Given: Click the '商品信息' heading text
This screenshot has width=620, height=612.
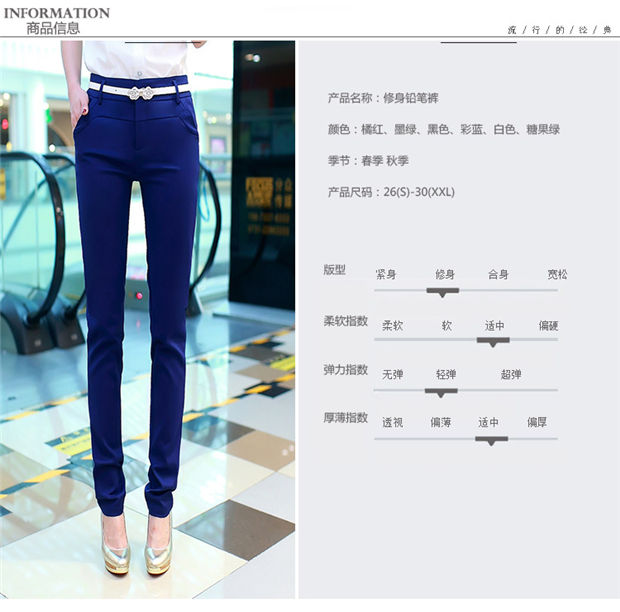Looking at the screenshot, I should pos(53,28).
